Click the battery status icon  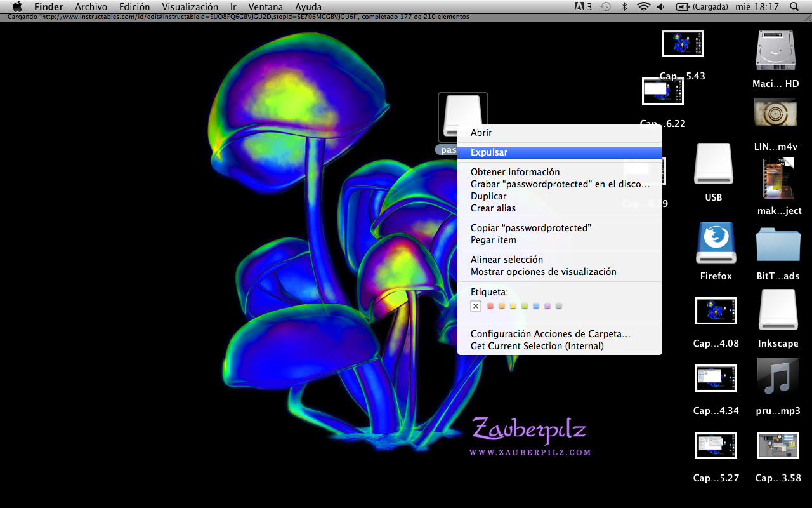click(683, 6)
